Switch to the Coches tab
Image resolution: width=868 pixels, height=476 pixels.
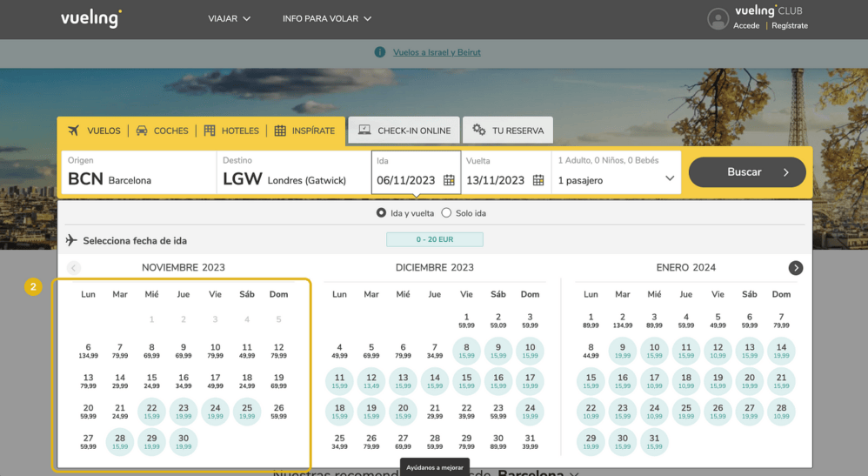point(162,131)
